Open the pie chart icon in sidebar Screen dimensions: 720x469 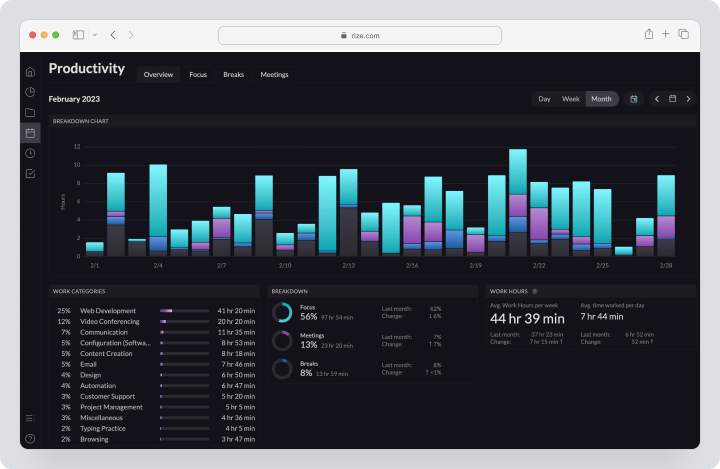(x=30, y=92)
